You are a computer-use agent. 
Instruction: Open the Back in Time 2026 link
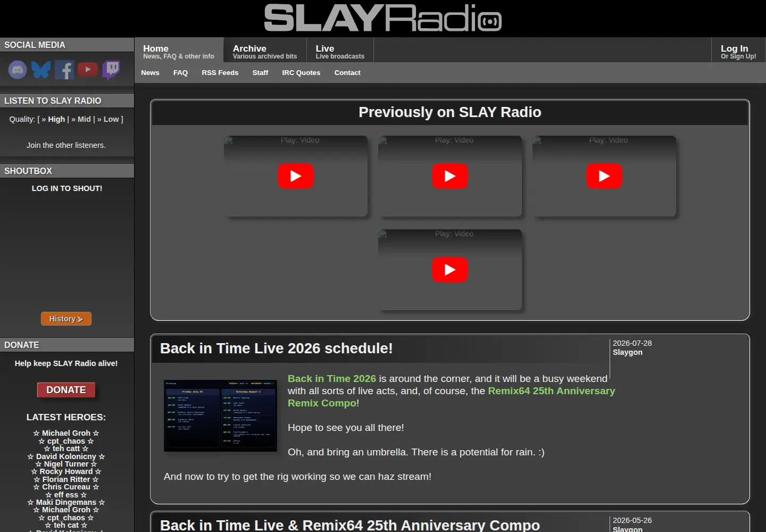tap(332, 379)
